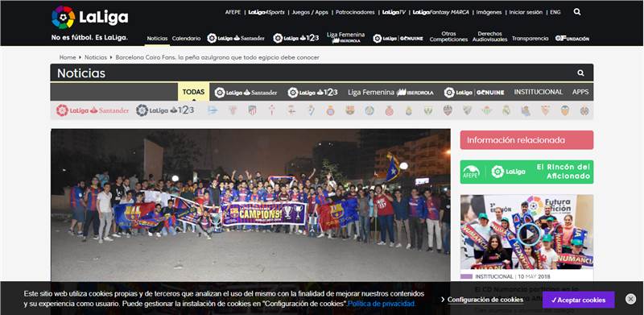Open Política de privacidad link

[382, 304]
